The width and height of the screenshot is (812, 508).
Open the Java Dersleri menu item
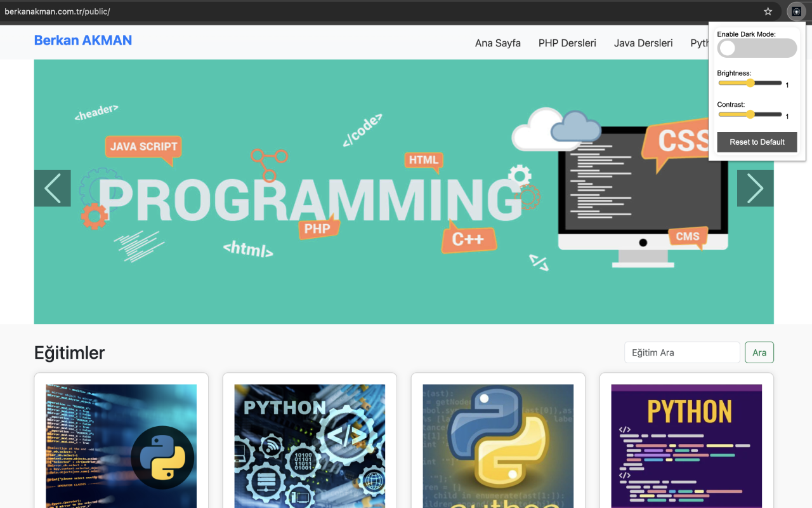pyautogui.click(x=643, y=43)
